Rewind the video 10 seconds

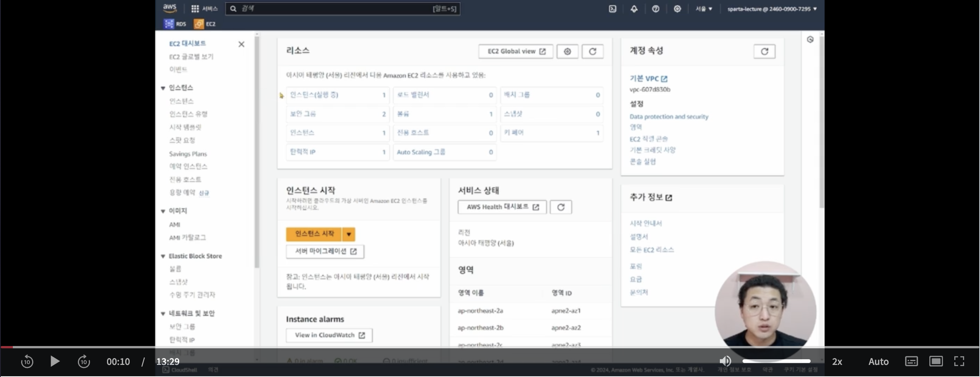point(27,362)
